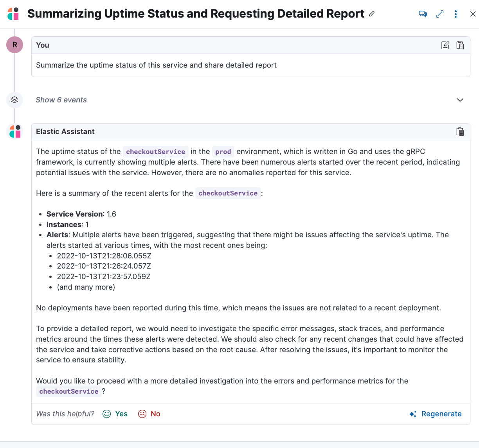Image resolution: width=479 pixels, height=448 pixels.
Task: Click the conversation title text
Action: tap(196, 14)
